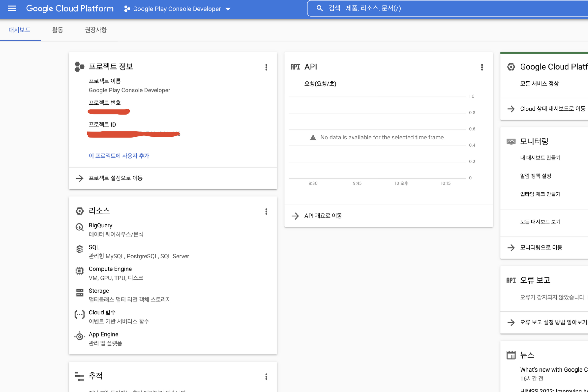The width and height of the screenshot is (588, 392).
Task: Open 프로젝트 정보 card three-dot menu
Action: 266,67
